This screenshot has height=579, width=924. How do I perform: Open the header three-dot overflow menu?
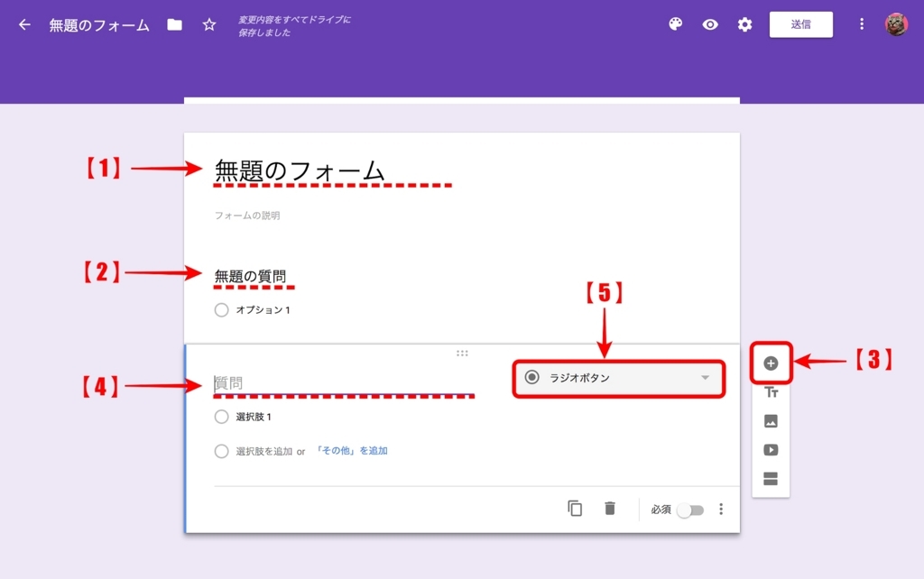[x=864, y=24]
